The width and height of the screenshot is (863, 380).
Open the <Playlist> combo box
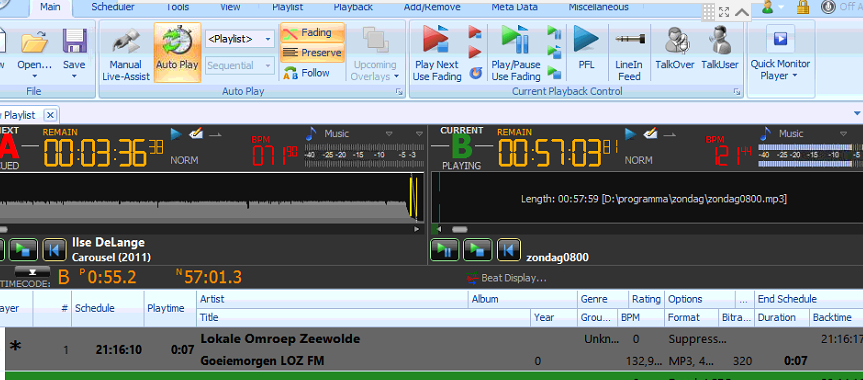(x=239, y=39)
